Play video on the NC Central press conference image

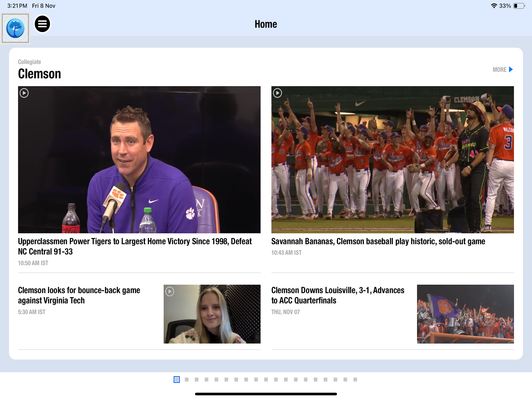pyautogui.click(x=24, y=93)
